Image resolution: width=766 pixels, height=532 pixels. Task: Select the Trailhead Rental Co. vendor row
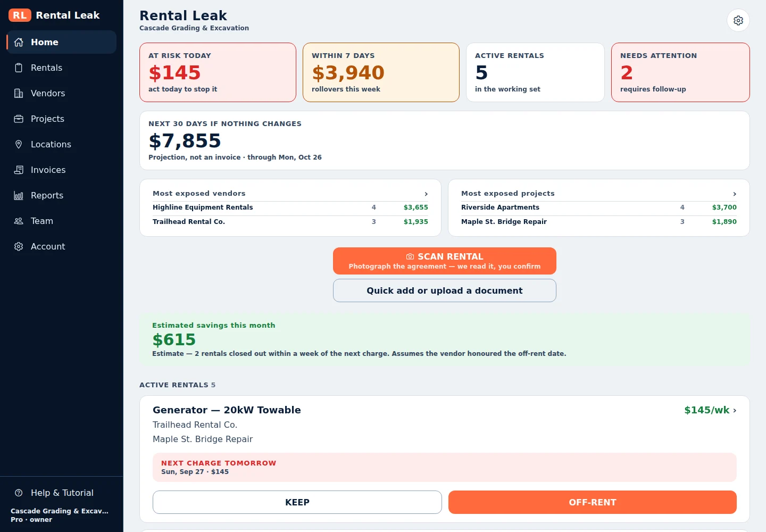point(290,222)
